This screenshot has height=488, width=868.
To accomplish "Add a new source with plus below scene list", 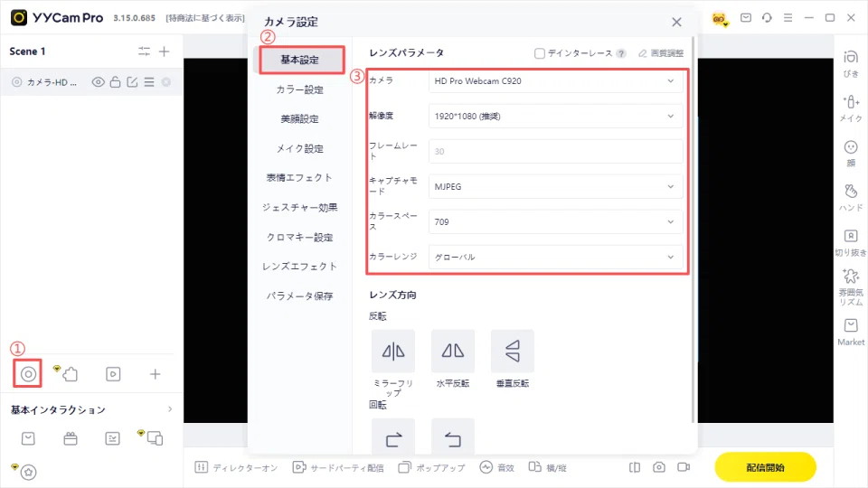I will (155, 374).
